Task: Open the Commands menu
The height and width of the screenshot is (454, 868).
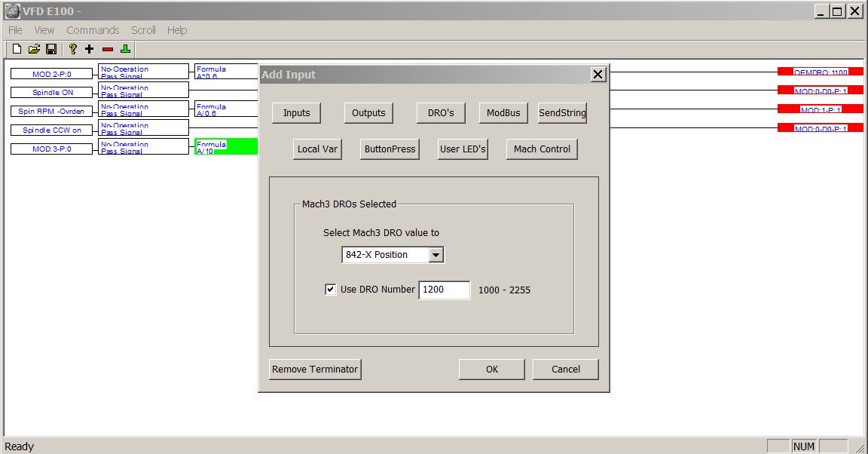Action: click(x=93, y=30)
